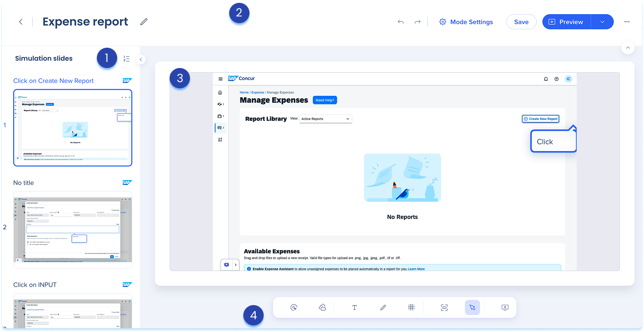Click the redo arrow
The image size is (644, 332).
pyautogui.click(x=417, y=22)
